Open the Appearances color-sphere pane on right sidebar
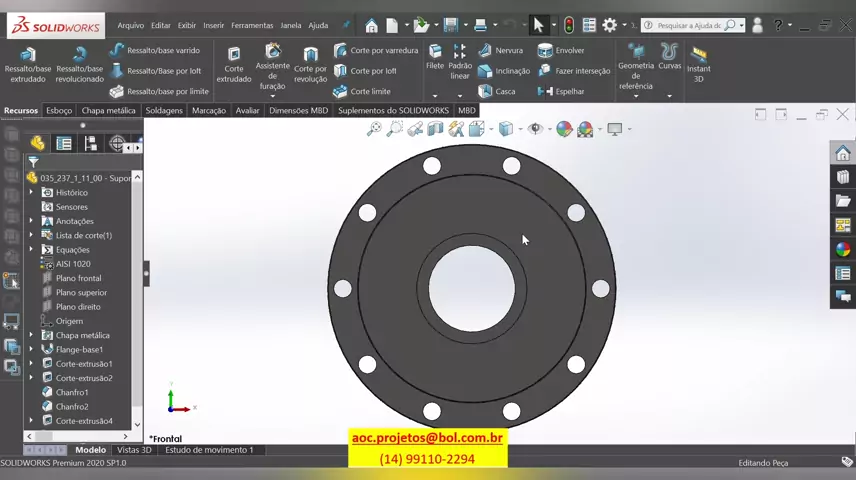Viewport: 856px width, 480px height. coord(842,250)
